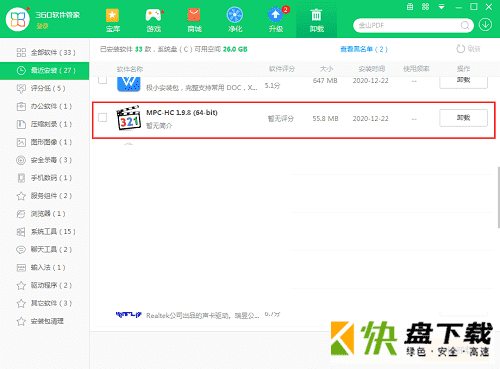Click 卸载 button for MPC-HC

(463, 118)
